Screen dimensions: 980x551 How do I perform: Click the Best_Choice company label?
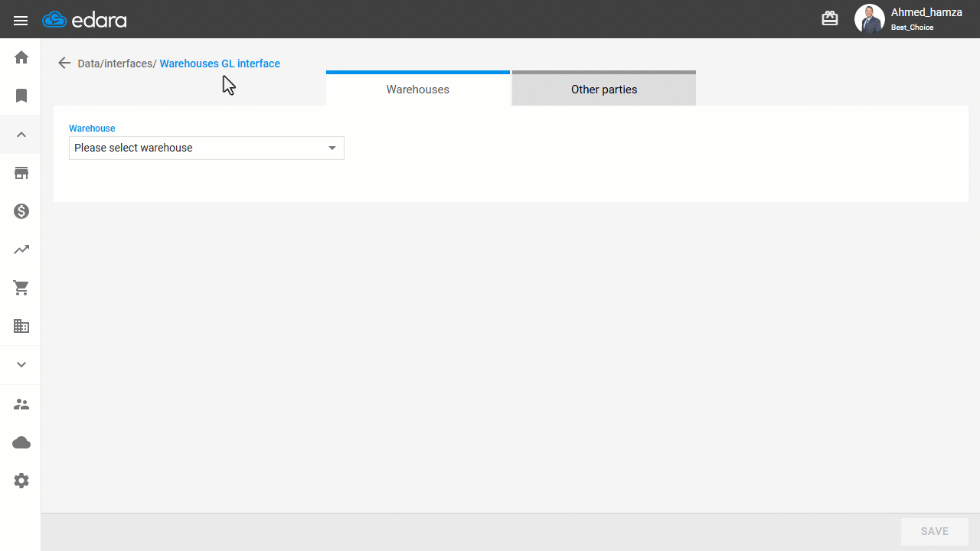(912, 28)
